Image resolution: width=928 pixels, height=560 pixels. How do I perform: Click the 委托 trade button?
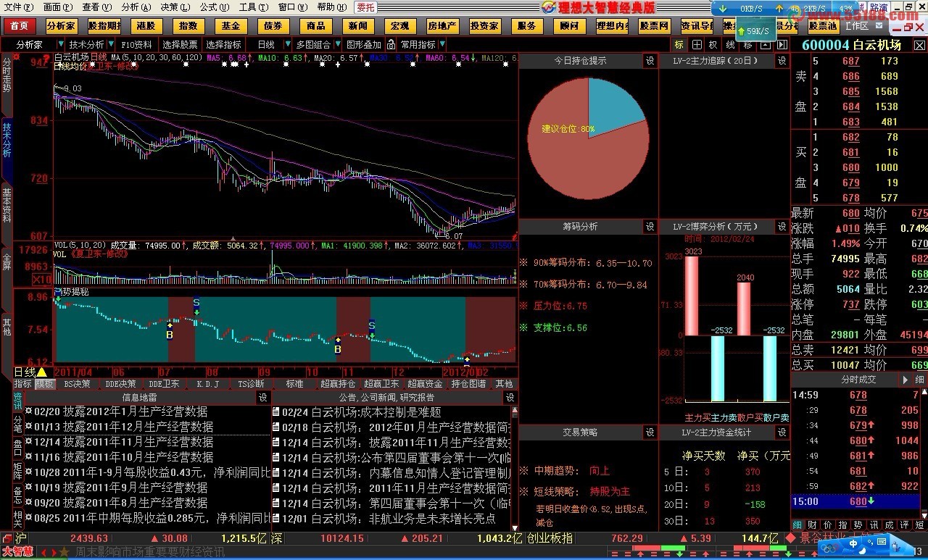pyautogui.click(x=366, y=7)
